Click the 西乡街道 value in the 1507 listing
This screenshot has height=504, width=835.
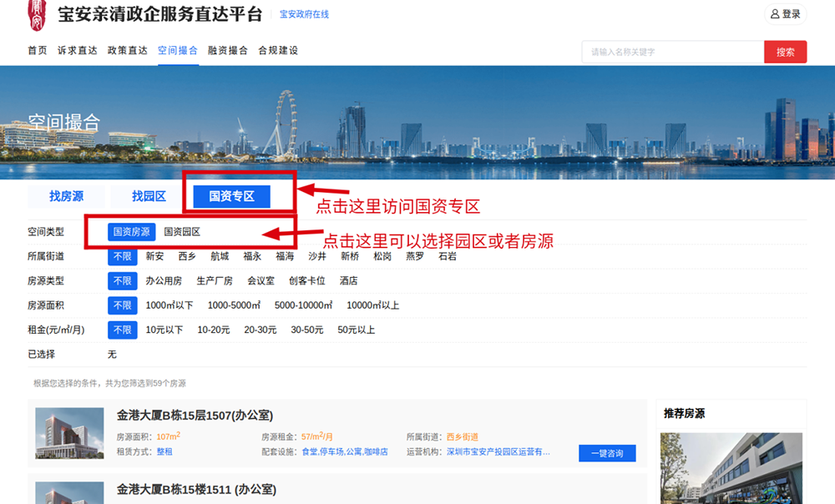coord(463,437)
